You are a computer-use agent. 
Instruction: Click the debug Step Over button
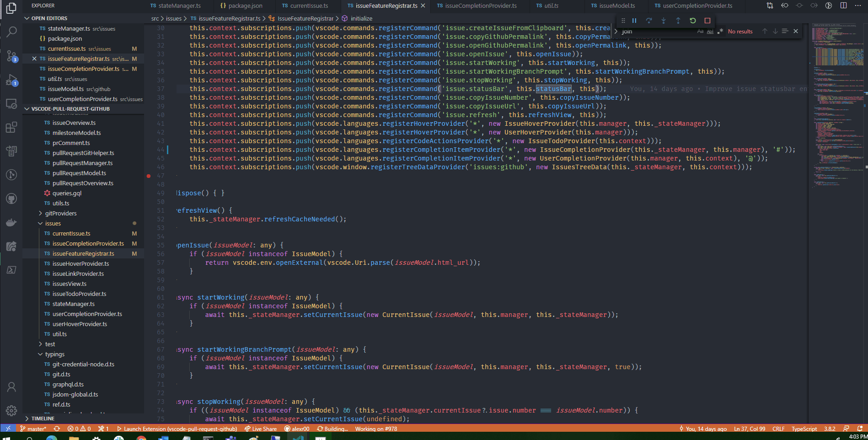coord(648,21)
